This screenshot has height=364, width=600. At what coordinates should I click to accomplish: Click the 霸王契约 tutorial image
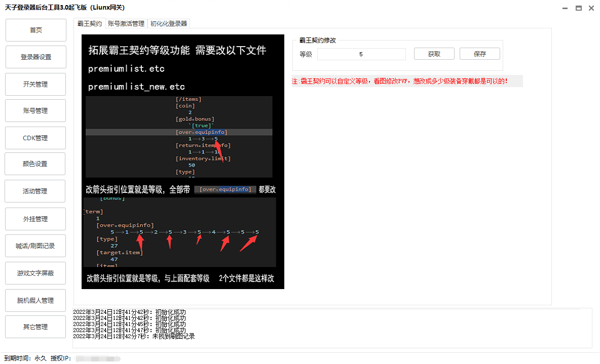pyautogui.click(x=183, y=161)
